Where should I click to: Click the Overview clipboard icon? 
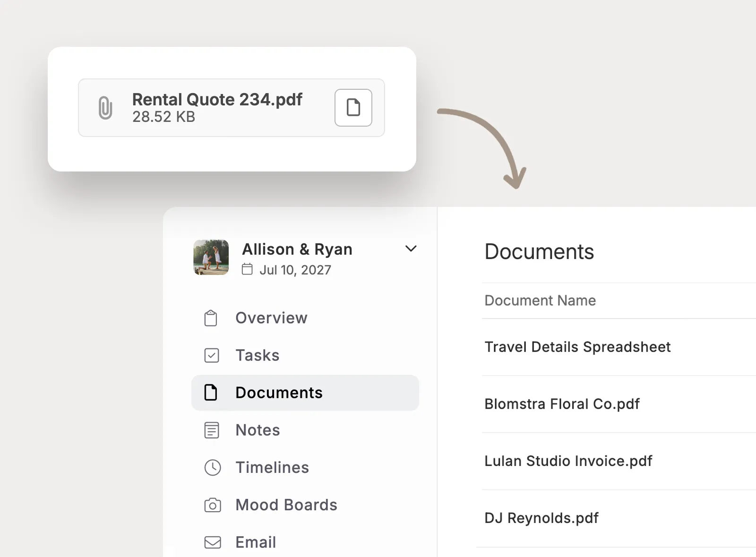211,318
